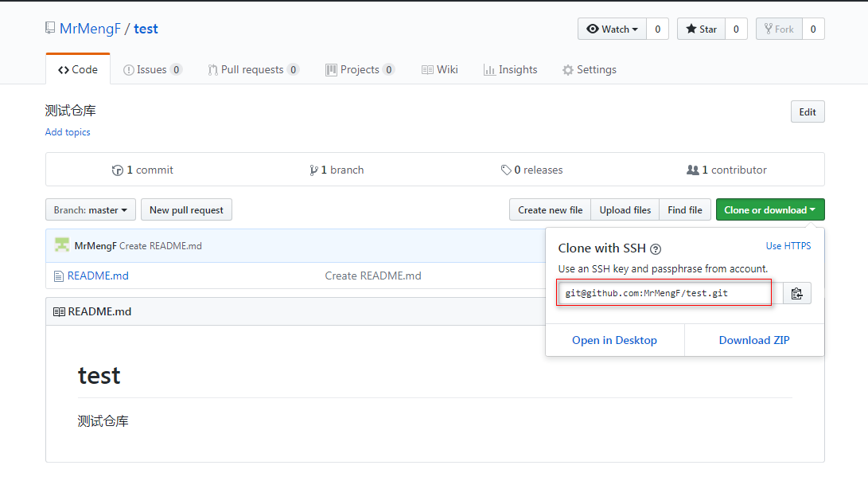This screenshot has width=868, height=477.
Task: Click MrMengF avatar in commit row
Action: [61, 245]
